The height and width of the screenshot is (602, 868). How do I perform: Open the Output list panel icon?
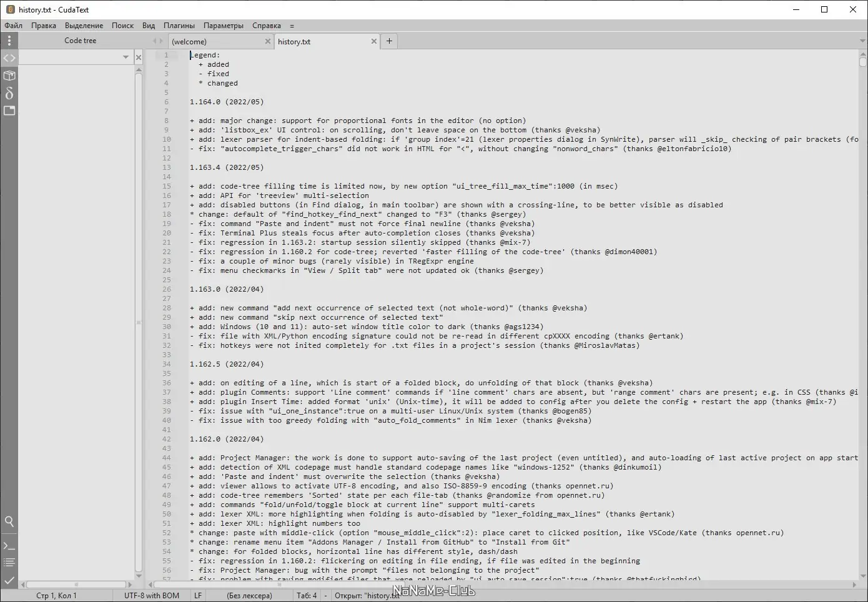click(9, 563)
